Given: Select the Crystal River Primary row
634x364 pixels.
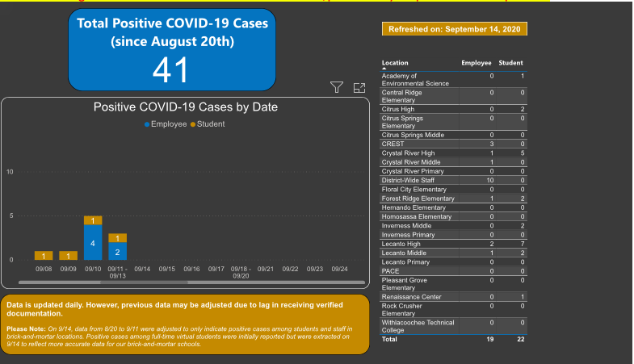Looking at the screenshot, I should point(454,171).
